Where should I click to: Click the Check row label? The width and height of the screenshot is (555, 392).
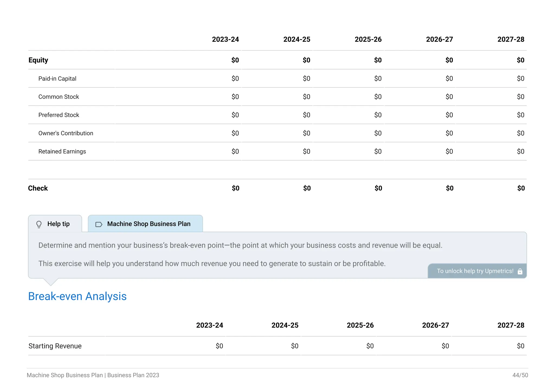pyautogui.click(x=38, y=188)
